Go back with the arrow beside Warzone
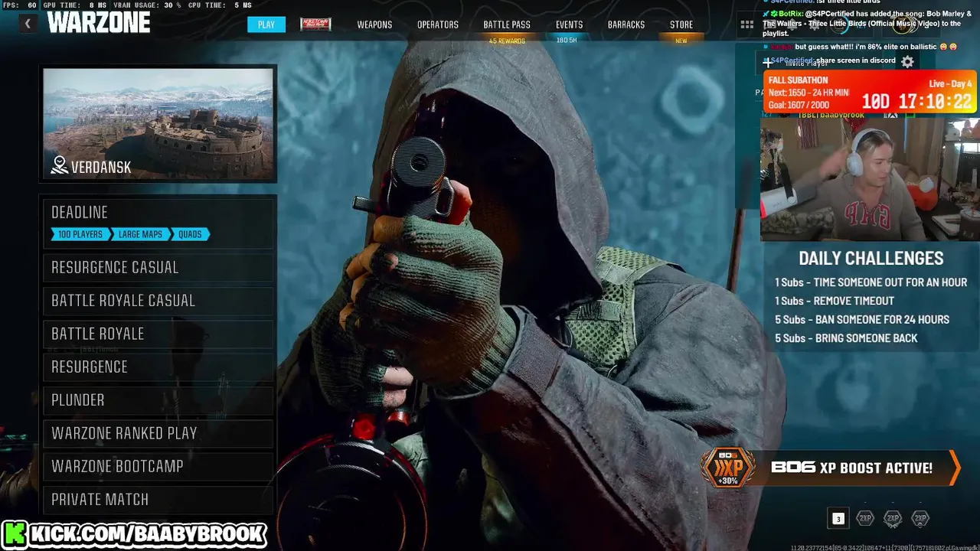Screen dimensions: 980x551 click(x=28, y=24)
